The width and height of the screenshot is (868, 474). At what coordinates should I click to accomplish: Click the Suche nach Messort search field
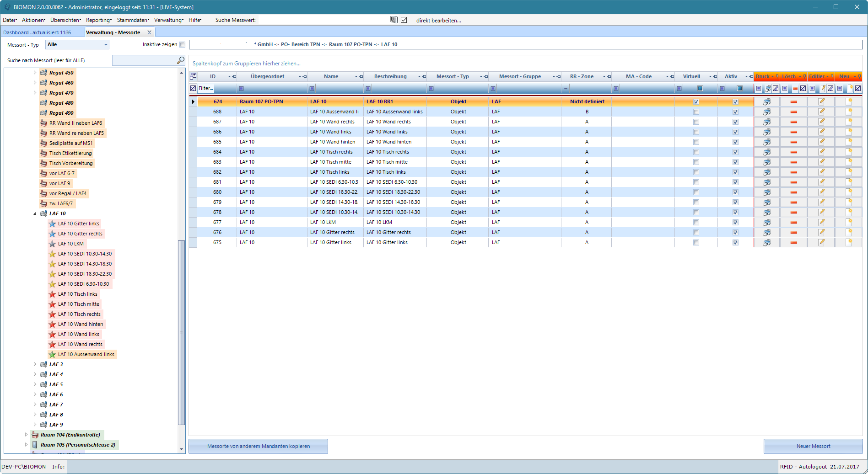coord(144,60)
